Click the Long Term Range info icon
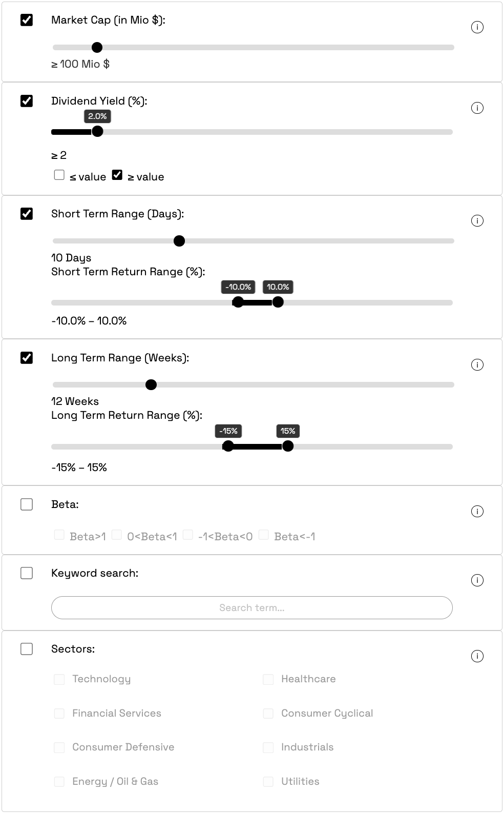This screenshot has width=504, height=813. (478, 364)
